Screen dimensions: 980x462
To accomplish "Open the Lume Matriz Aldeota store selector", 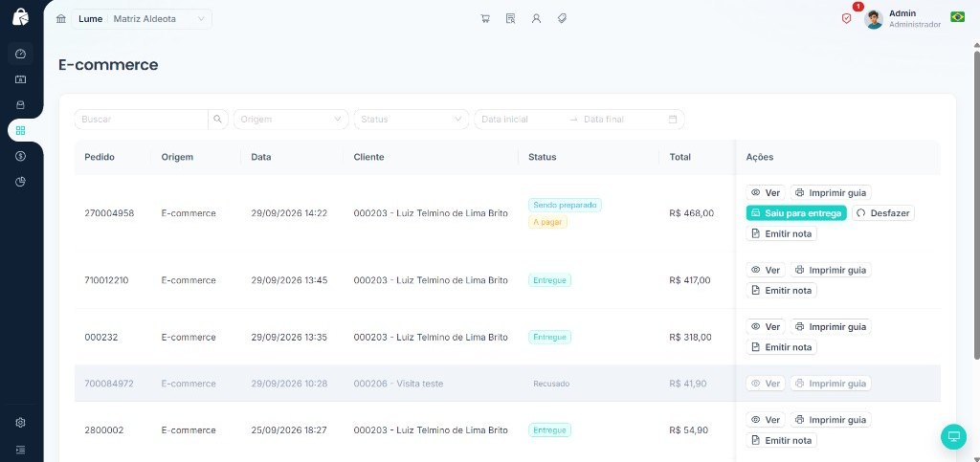I will click(142, 19).
